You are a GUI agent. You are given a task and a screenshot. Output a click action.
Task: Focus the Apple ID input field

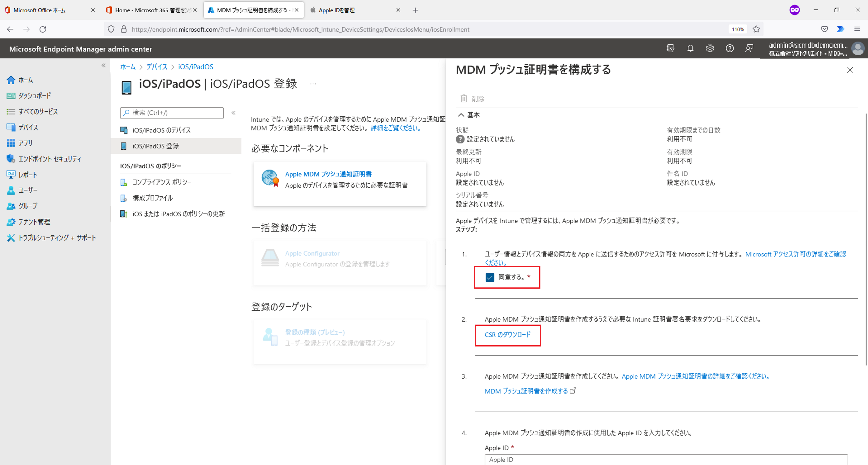pos(666,460)
